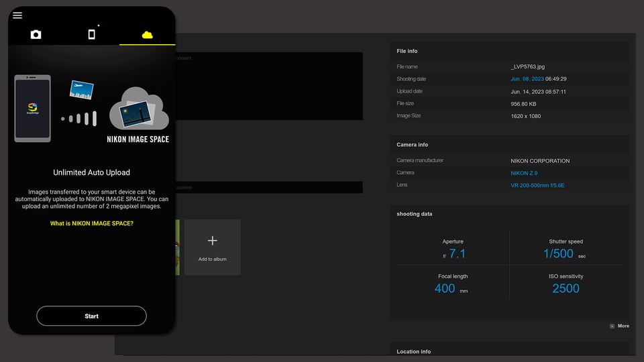
Task: Switch to the smart device tab icon
Action: 92,34
